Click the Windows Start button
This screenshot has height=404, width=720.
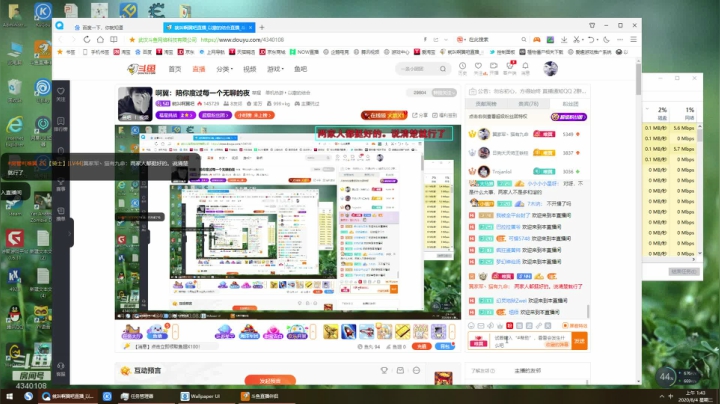(9, 396)
